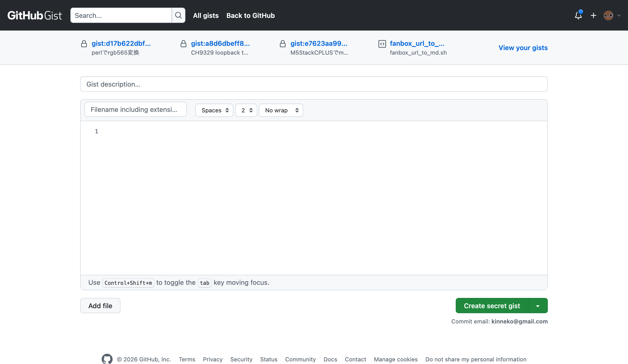Click the lock icon beside gist:d17b622dbf
Screen dimensions: 628x364
click(84, 44)
